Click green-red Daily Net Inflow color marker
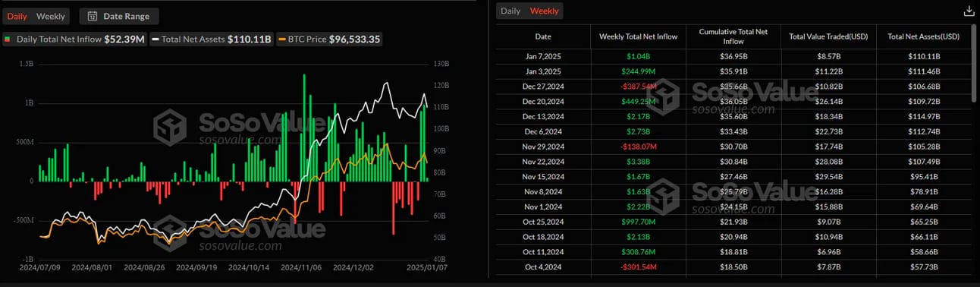This screenshot has height=287, width=980. [8, 39]
